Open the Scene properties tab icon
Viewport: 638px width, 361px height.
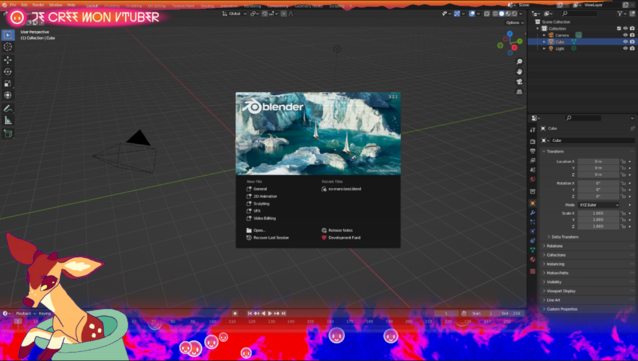pos(533,170)
